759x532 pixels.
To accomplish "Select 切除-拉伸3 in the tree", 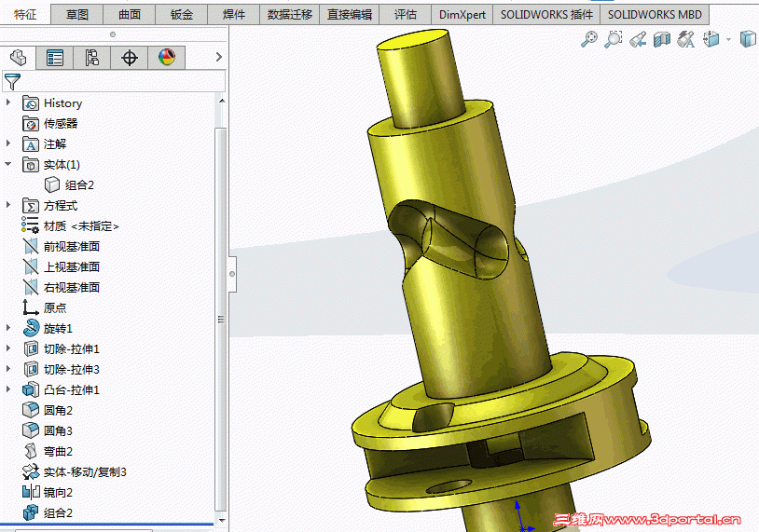I will (62, 370).
